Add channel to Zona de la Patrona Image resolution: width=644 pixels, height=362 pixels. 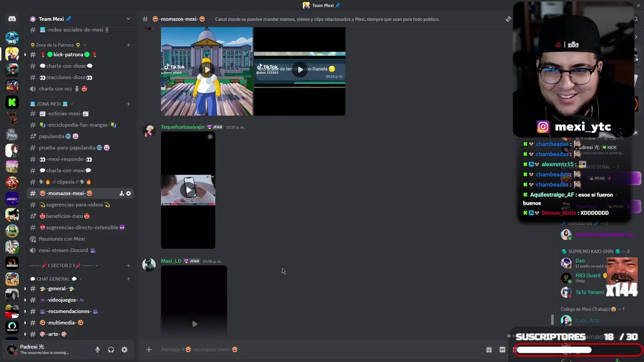click(128, 45)
